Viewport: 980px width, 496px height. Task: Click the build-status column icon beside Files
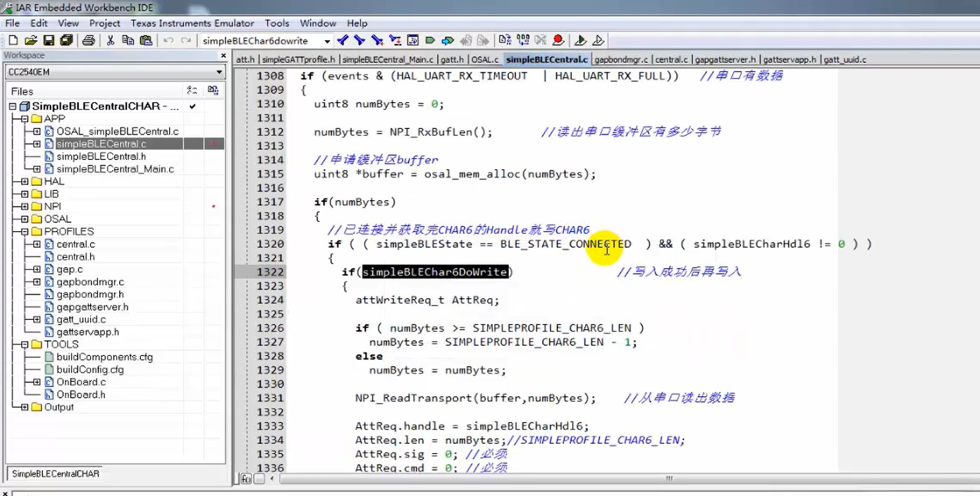[192, 91]
